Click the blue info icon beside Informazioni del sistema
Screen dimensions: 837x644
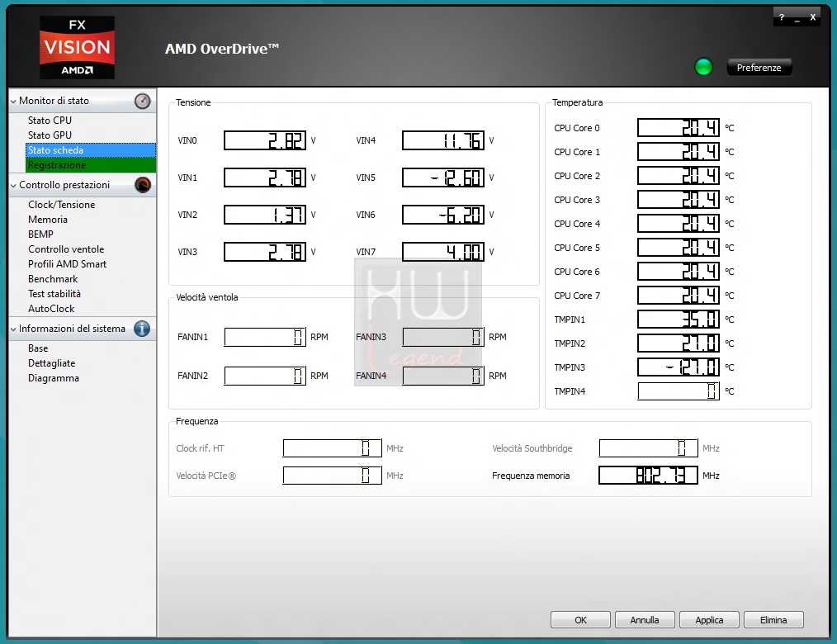(x=142, y=329)
